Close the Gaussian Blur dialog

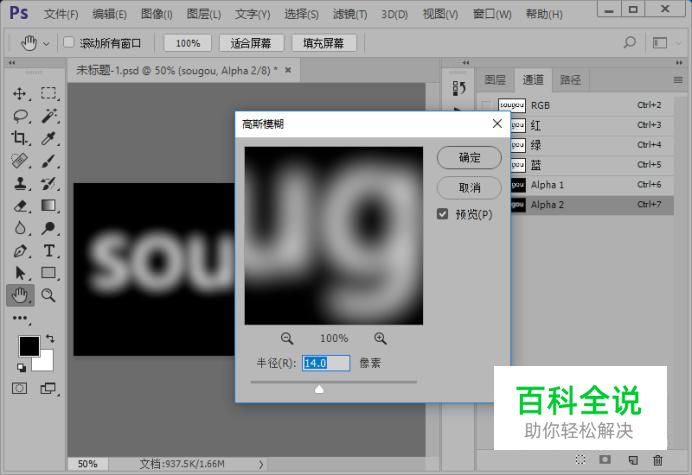497,124
